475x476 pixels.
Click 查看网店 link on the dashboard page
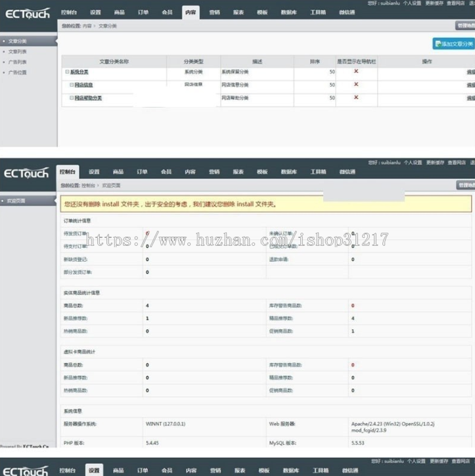pos(457,162)
